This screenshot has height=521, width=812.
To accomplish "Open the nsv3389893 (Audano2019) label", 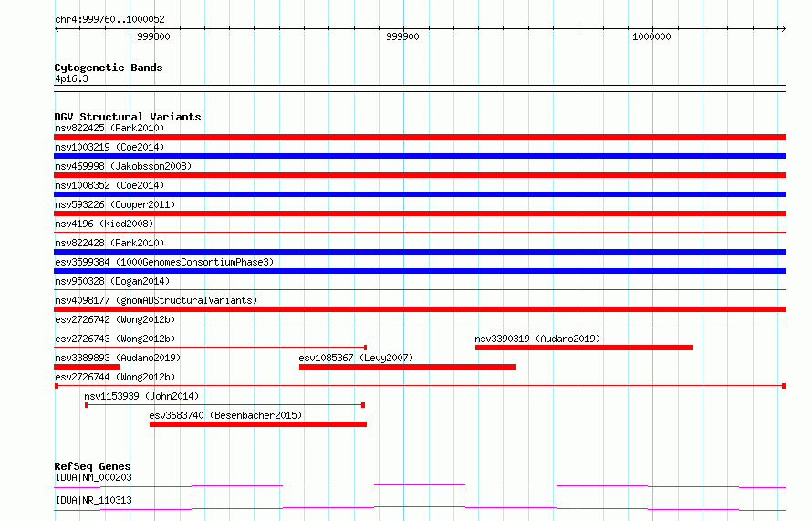I will point(118,358).
